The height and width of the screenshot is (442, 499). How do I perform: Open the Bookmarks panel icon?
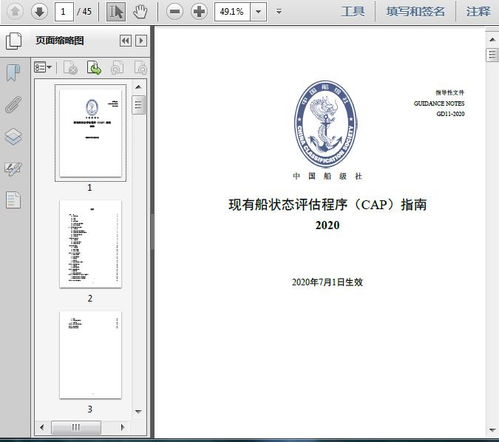coord(13,73)
